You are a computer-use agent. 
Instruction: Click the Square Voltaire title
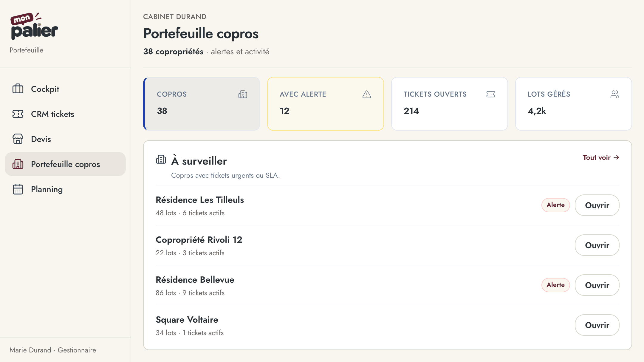[x=187, y=320]
